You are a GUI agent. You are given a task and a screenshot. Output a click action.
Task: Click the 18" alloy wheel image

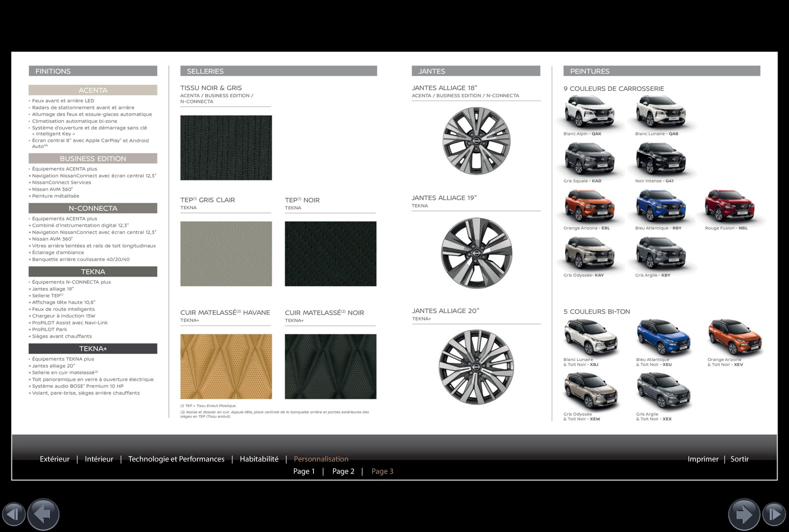(477, 141)
